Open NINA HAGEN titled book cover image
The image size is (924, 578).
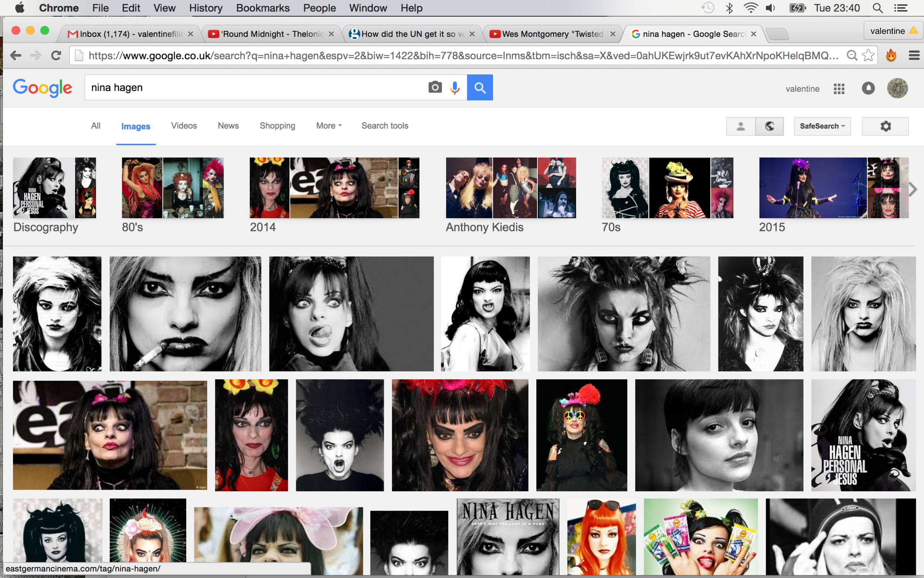tap(508, 536)
